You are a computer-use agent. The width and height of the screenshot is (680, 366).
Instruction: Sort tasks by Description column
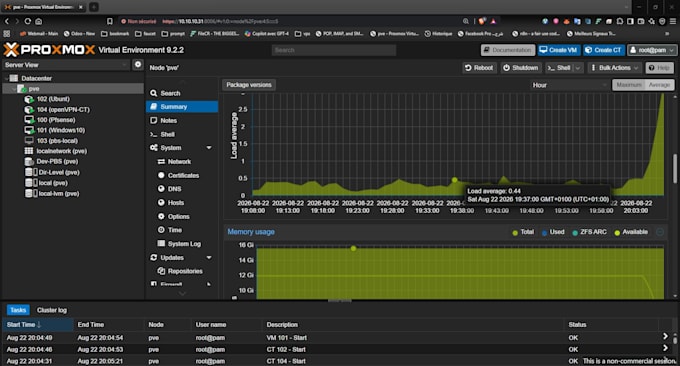click(x=413, y=325)
